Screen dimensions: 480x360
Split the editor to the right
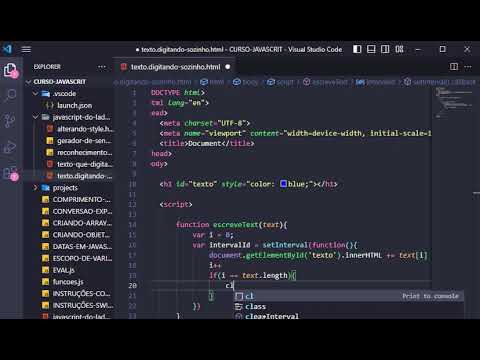point(454,67)
